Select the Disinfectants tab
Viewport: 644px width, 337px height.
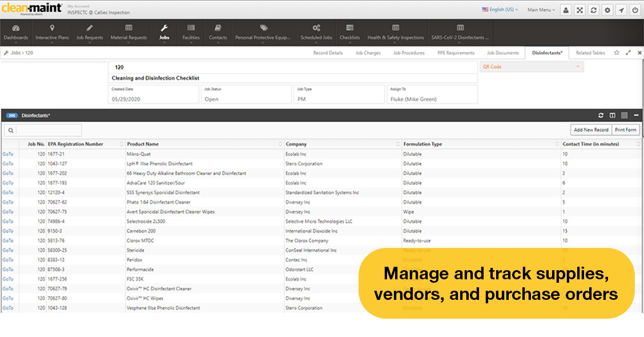pyautogui.click(x=547, y=53)
